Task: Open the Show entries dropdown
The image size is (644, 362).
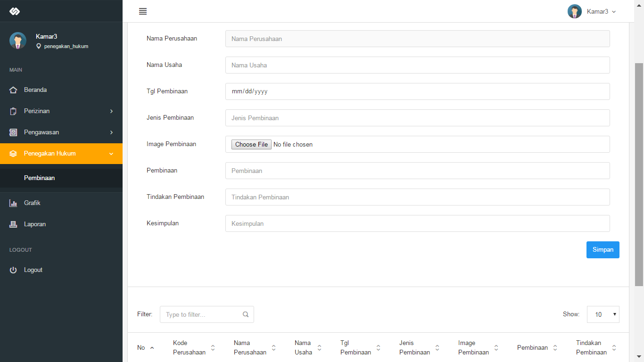Action: click(603, 314)
